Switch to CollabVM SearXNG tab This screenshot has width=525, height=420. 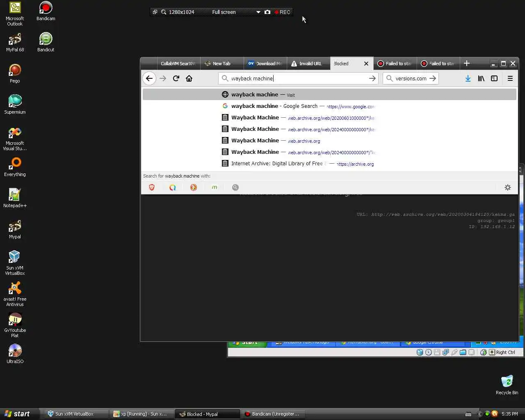(178, 64)
